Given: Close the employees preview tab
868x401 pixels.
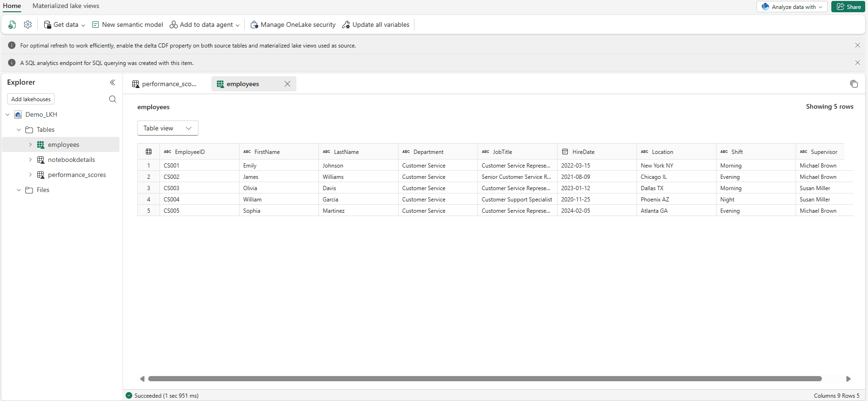Looking at the screenshot, I should click(x=287, y=84).
